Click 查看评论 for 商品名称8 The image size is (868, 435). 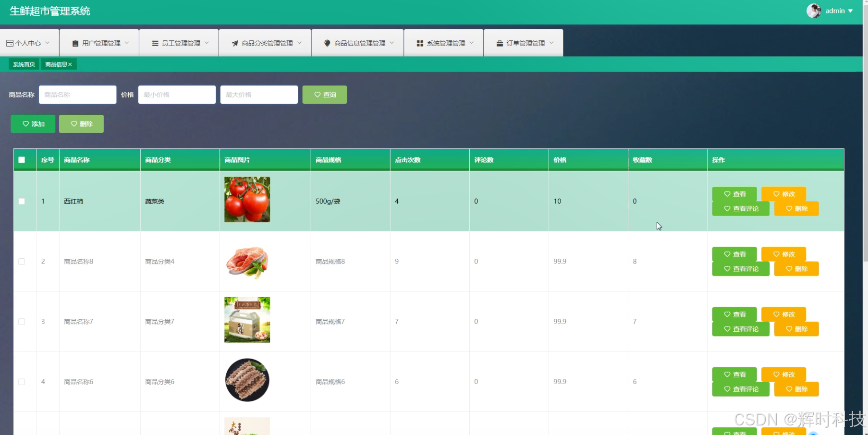pos(741,269)
